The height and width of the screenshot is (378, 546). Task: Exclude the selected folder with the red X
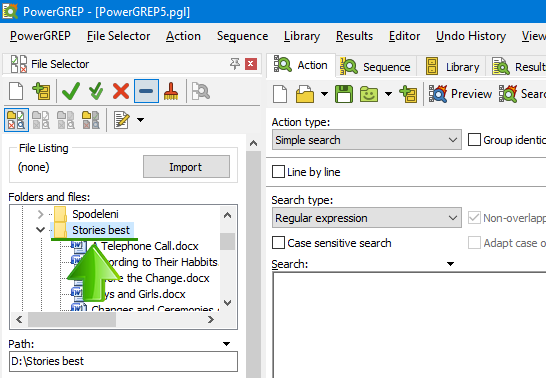[121, 91]
